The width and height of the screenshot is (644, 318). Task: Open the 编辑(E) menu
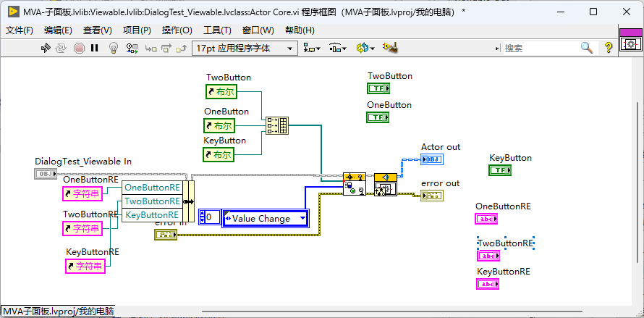point(58,30)
